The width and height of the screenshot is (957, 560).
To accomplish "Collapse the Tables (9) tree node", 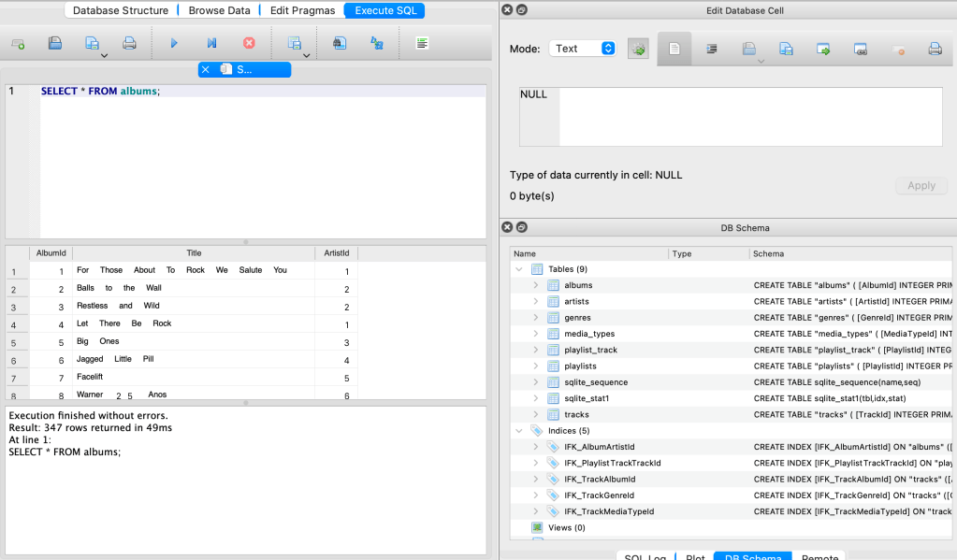I will pos(520,269).
